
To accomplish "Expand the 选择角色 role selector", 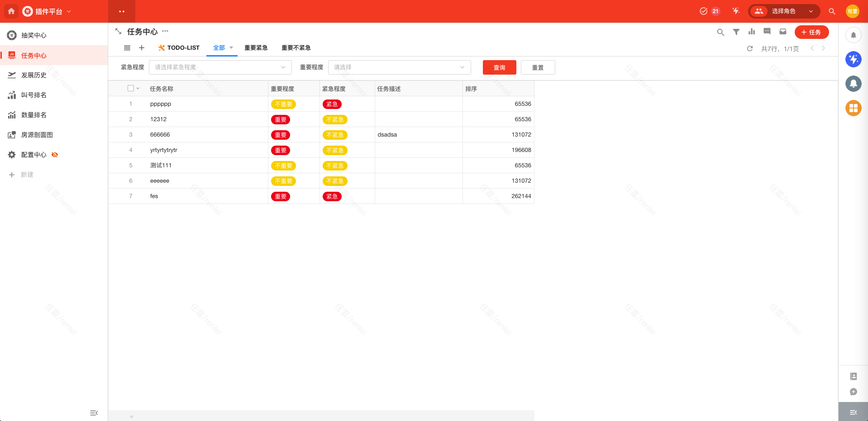I will (784, 11).
